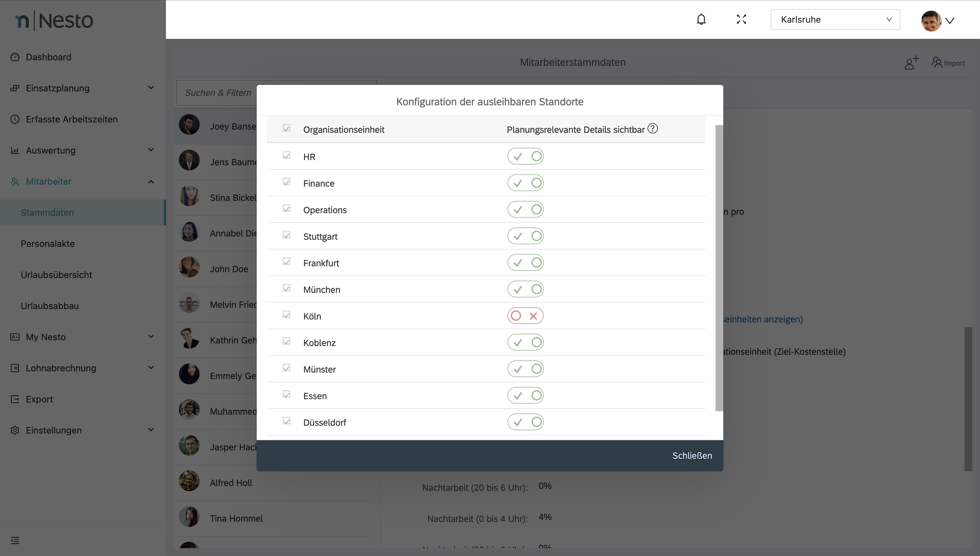
Task: Toggle fullscreen mode icon
Action: pos(741,19)
